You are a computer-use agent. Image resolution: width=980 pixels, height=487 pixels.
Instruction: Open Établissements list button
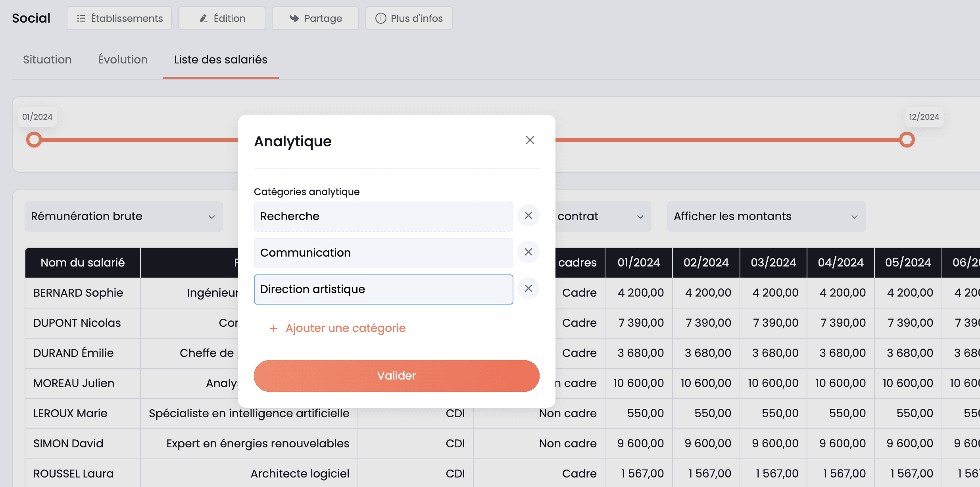click(x=119, y=18)
